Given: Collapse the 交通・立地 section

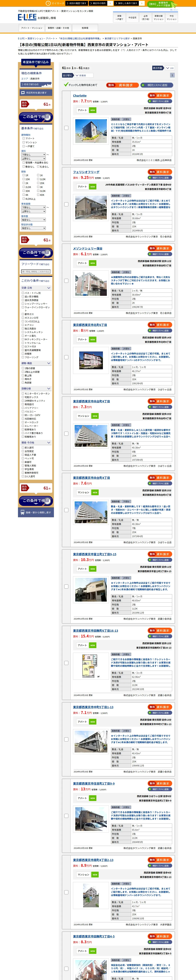Looking at the screenshot, I should pos(36,288).
